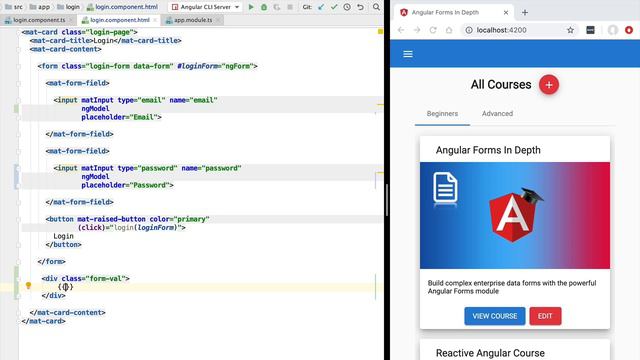Image resolution: width=640 pixels, height=360 pixels.
Task: Close the Angular Forms In Depth browser tab
Action: tap(506, 13)
